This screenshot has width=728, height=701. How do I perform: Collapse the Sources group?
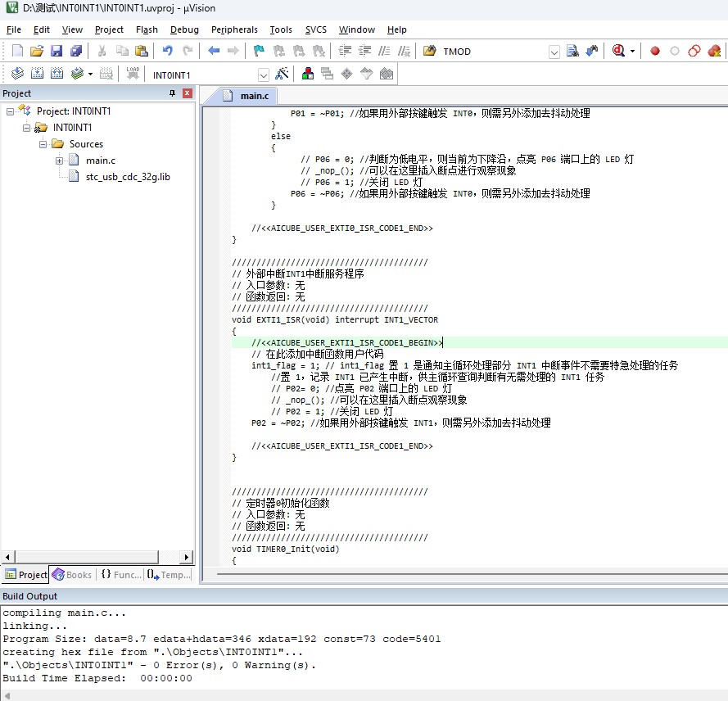click(43, 144)
